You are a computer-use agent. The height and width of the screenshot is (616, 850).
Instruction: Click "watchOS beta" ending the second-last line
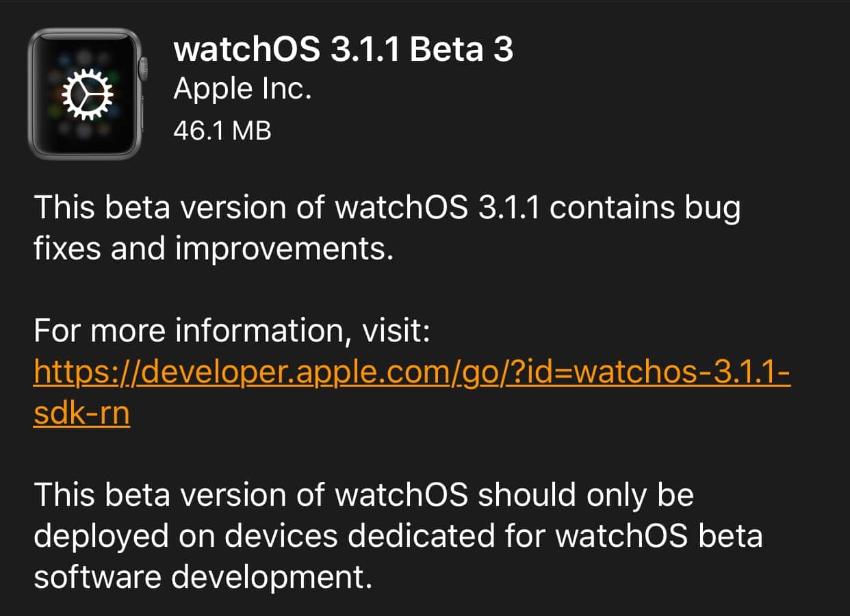click(658, 537)
